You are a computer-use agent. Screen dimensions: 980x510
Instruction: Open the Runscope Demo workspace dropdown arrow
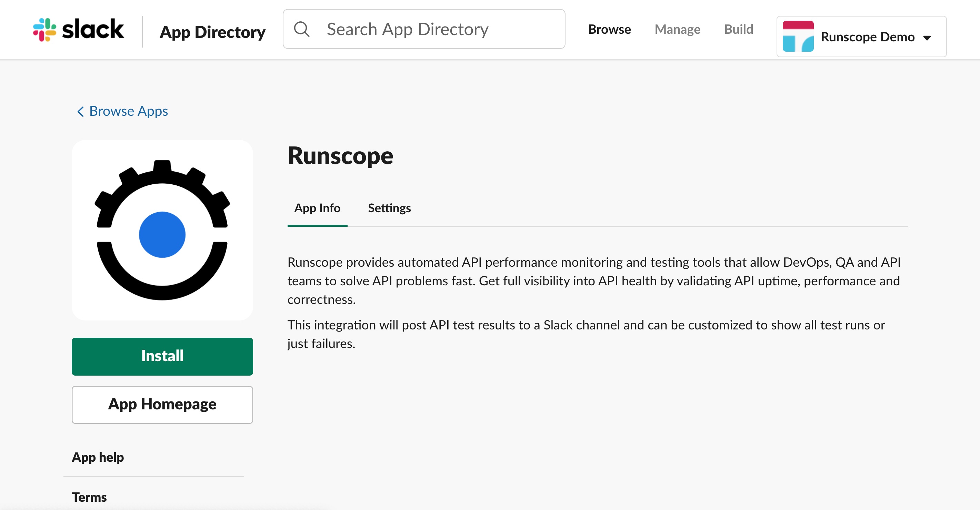tap(927, 38)
